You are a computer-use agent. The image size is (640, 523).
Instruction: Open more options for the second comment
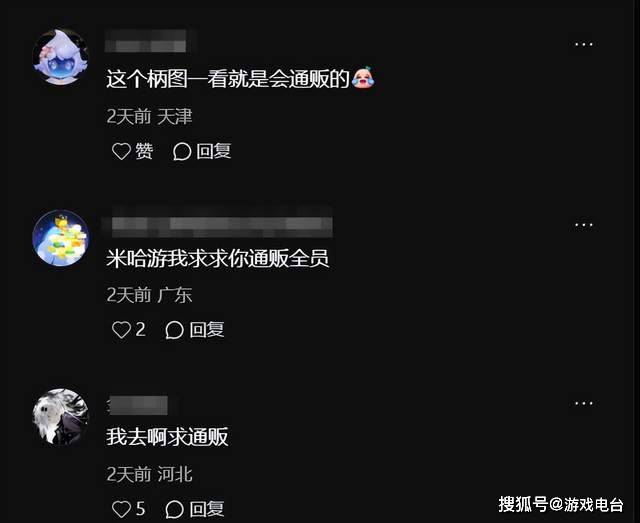pyautogui.click(x=584, y=225)
